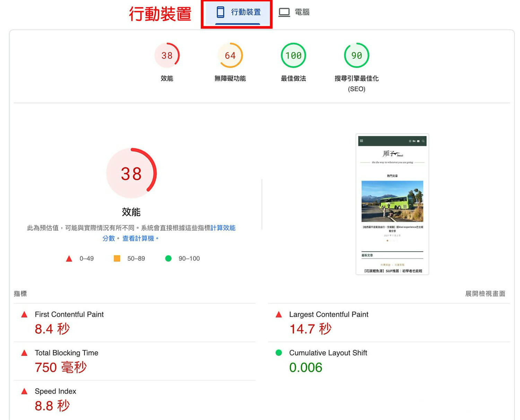The image size is (520, 420).
Task: Click the large 38 performance gauge
Action: [x=131, y=173]
